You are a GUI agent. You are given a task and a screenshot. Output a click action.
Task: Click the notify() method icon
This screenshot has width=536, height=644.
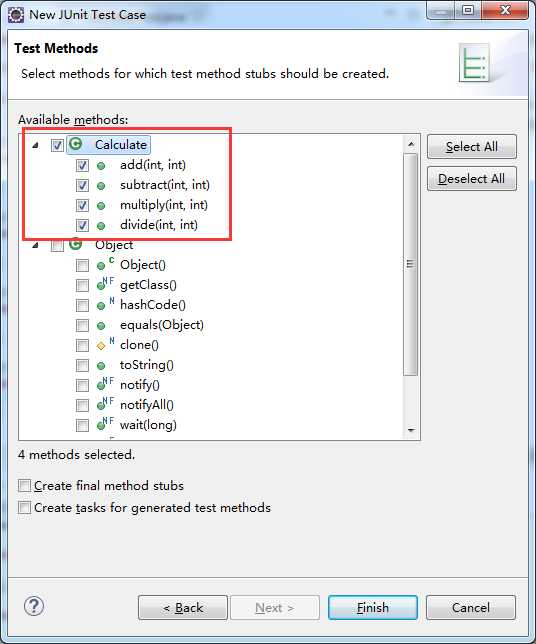point(105,384)
